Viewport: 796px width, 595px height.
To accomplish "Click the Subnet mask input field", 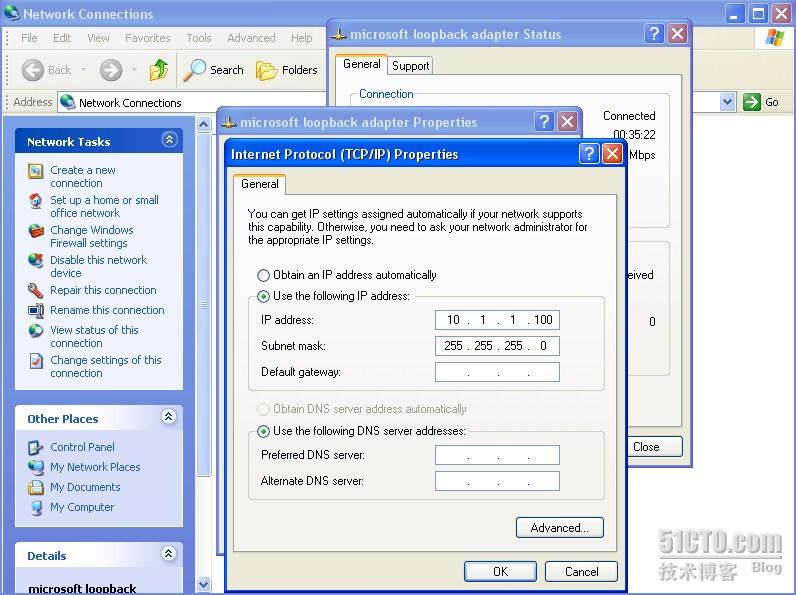I will click(497, 346).
